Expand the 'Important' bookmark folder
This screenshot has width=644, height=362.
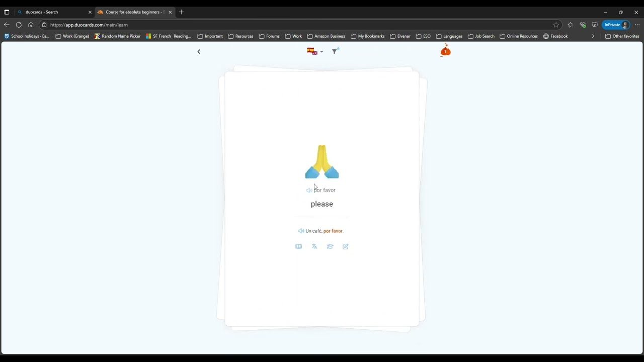coord(210,36)
